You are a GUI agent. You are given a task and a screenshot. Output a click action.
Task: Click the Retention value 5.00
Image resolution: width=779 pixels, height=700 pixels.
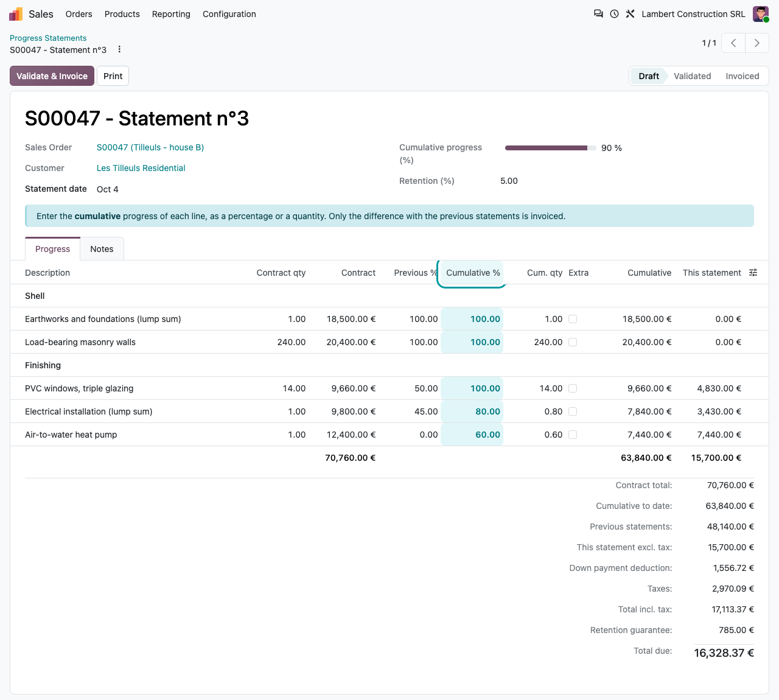509,181
